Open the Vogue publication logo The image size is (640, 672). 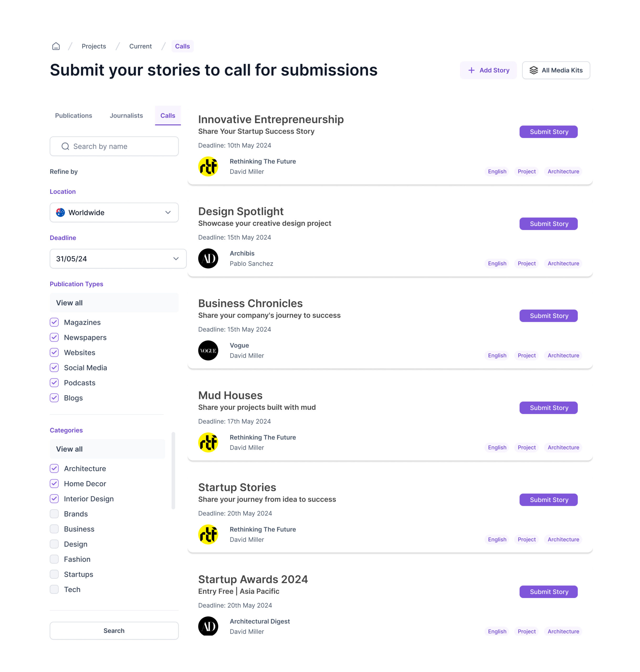coord(208,350)
